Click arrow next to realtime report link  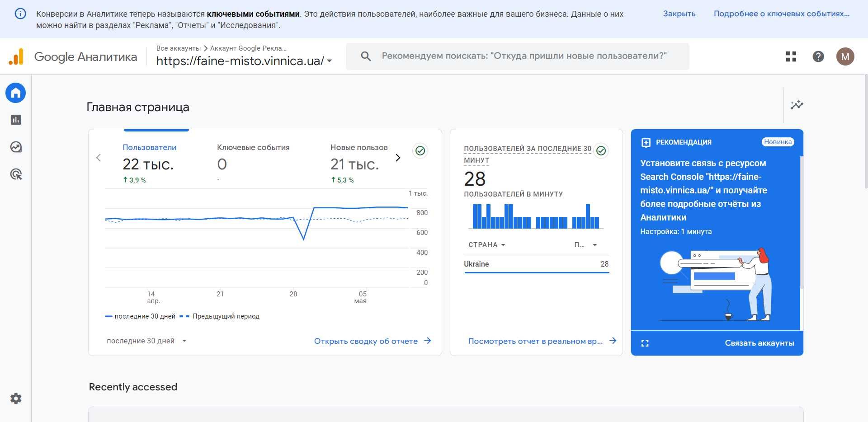[613, 341]
